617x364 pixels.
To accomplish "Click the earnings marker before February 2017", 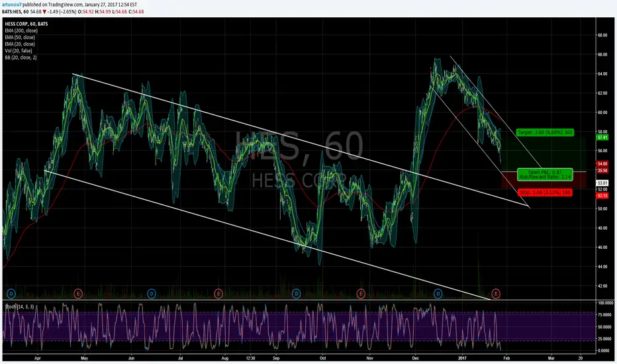I will 496,293.
